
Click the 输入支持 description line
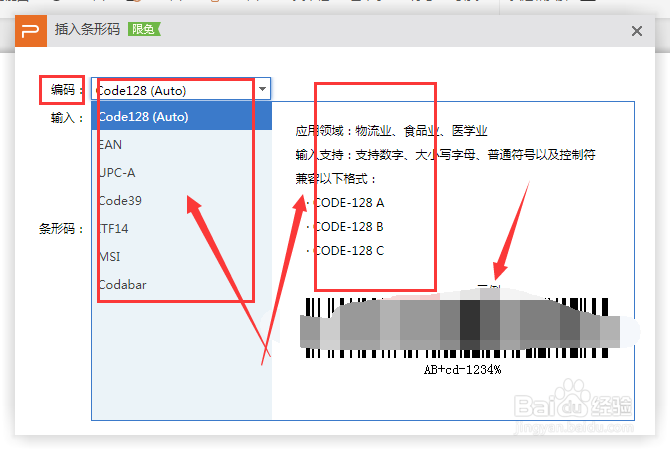pos(445,155)
